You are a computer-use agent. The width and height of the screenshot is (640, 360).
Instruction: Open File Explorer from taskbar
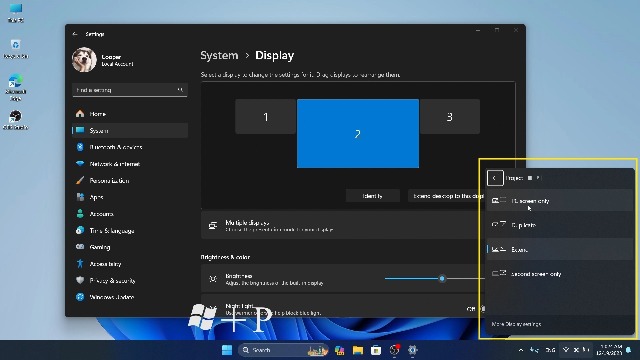[358, 350]
